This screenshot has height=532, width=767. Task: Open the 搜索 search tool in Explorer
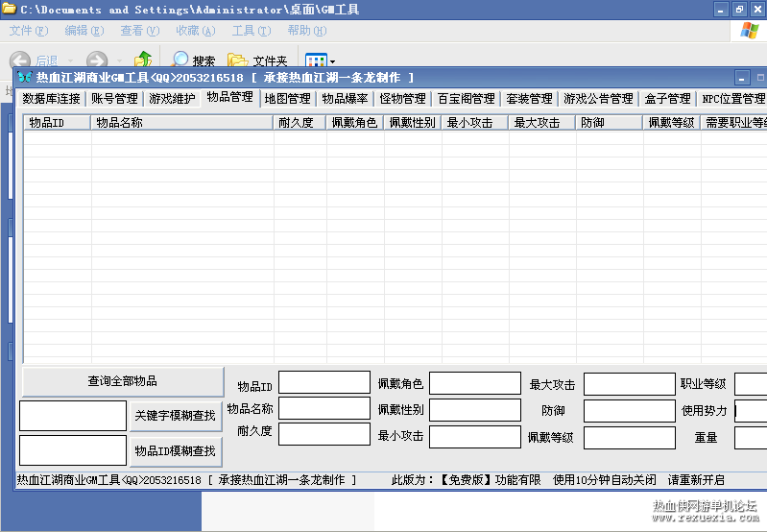194,60
